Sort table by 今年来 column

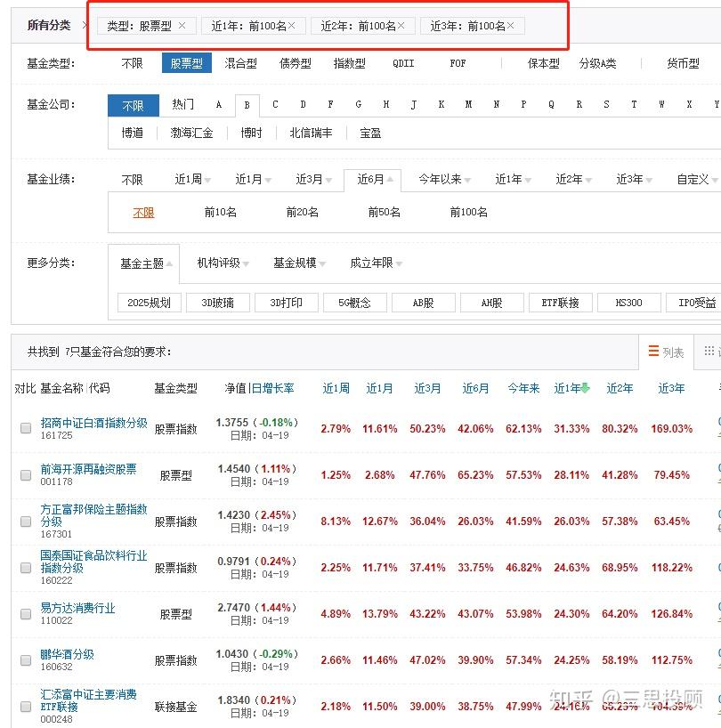pyautogui.click(x=523, y=388)
